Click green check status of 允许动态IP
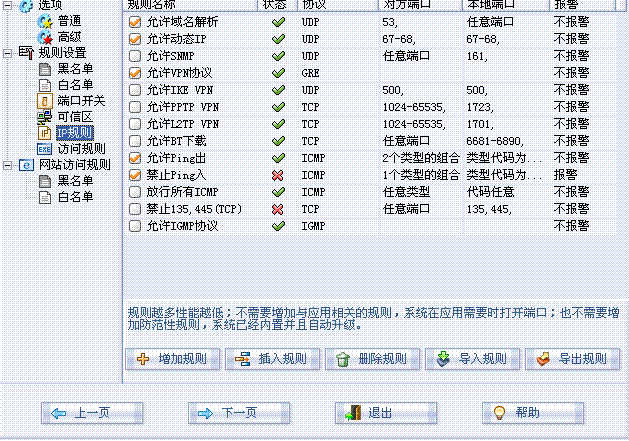This screenshot has height=441, width=629. click(x=278, y=39)
